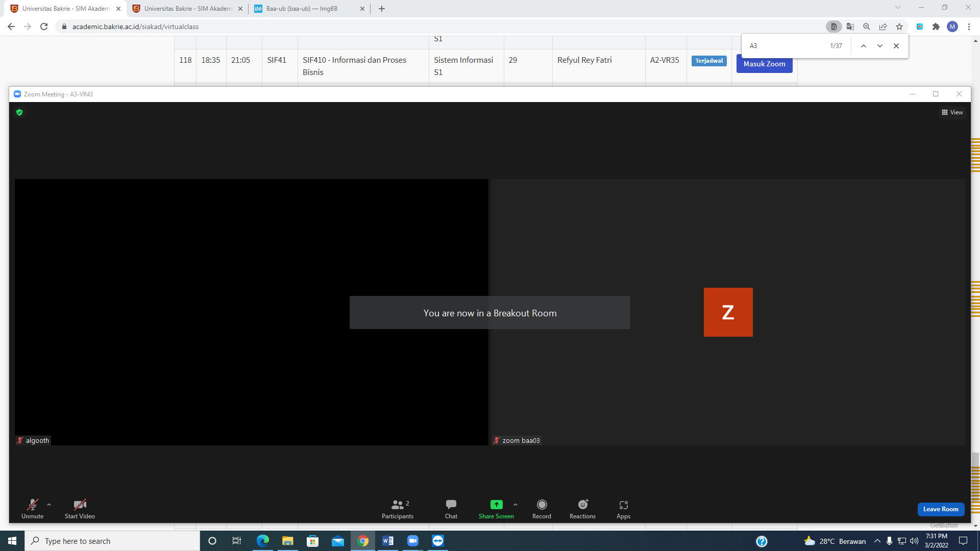This screenshot has width=980, height=551.
Task: Open File Explorer from taskbar
Action: [287, 541]
